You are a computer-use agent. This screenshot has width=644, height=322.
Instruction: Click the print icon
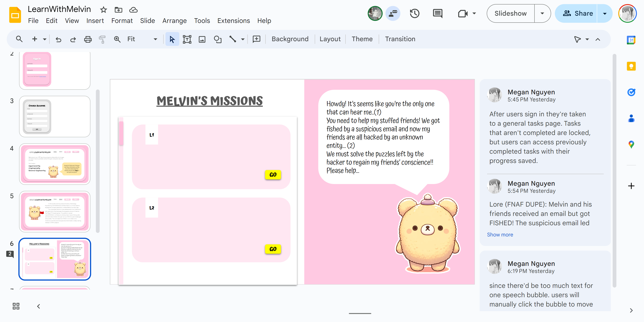click(87, 39)
